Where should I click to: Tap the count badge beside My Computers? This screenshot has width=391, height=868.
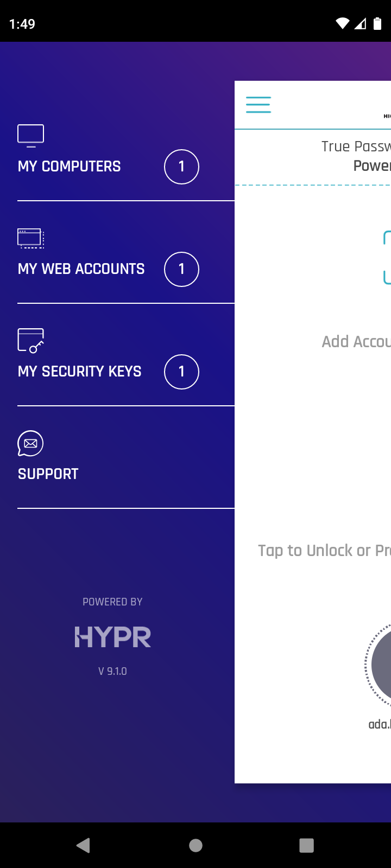coord(182,167)
